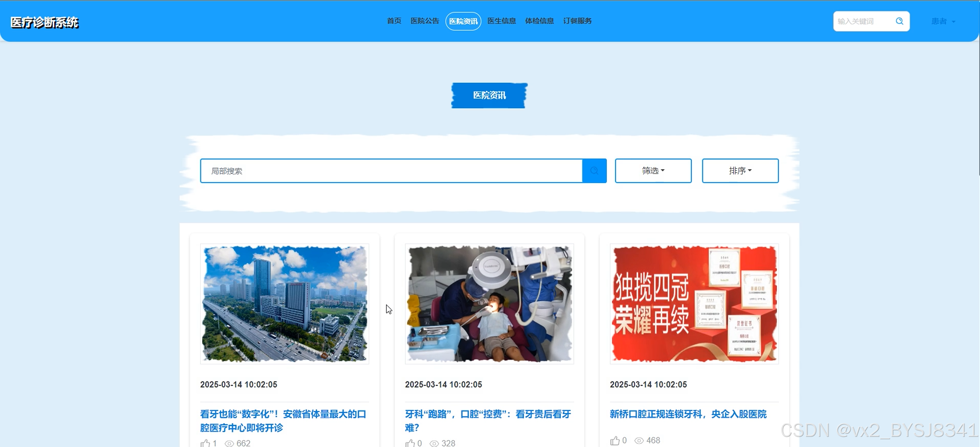
Task: Click the header search magnifier icon
Action: (x=899, y=21)
